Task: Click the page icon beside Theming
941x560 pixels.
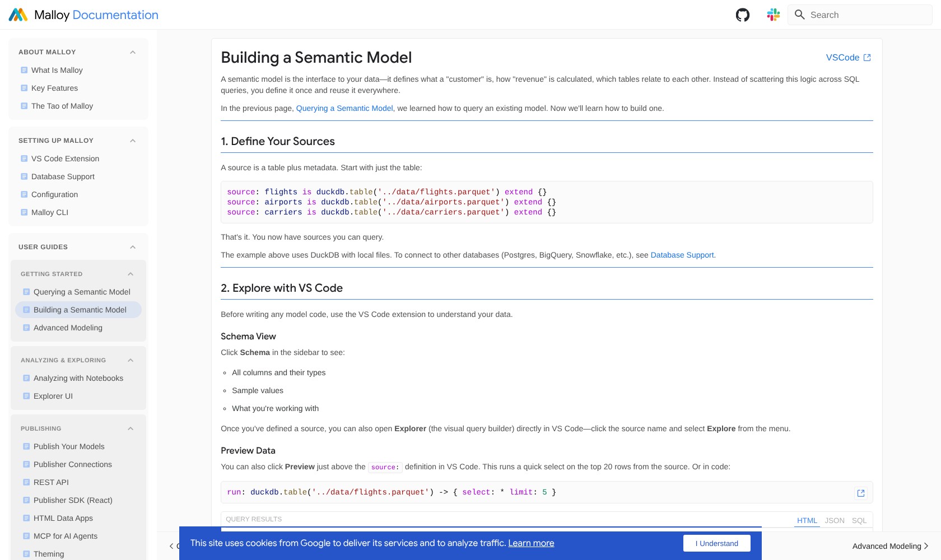Action: (x=26, y=554)
